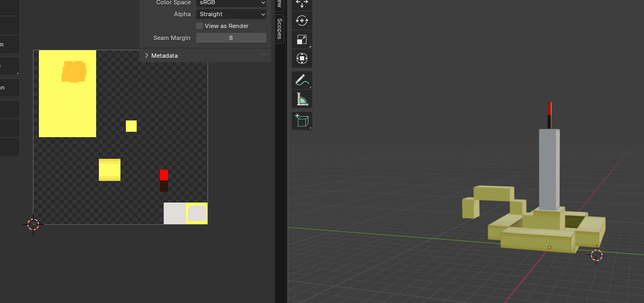Pick the Annotate pencil tool

(301, 80)
